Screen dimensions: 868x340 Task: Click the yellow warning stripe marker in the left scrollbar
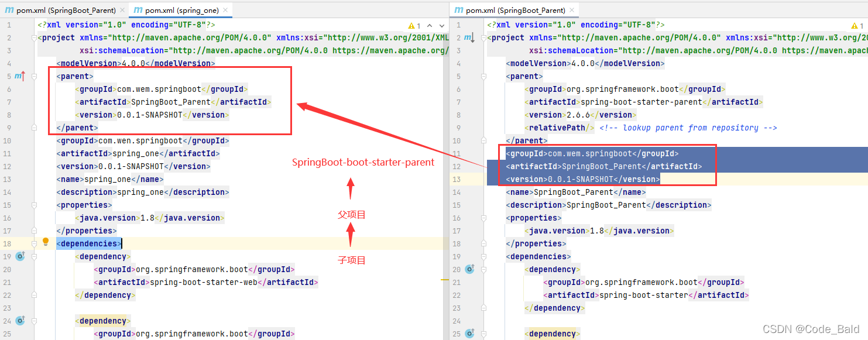coord(444,280)
